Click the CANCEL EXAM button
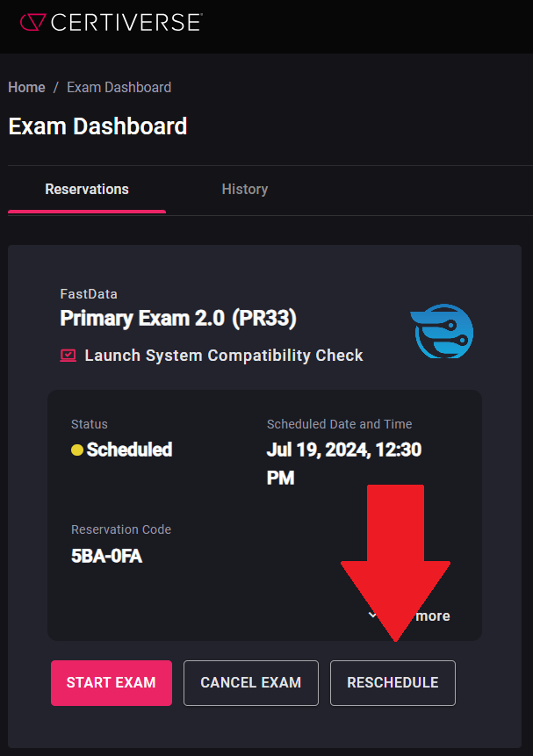The image size is (533, 756). [251, 683]
